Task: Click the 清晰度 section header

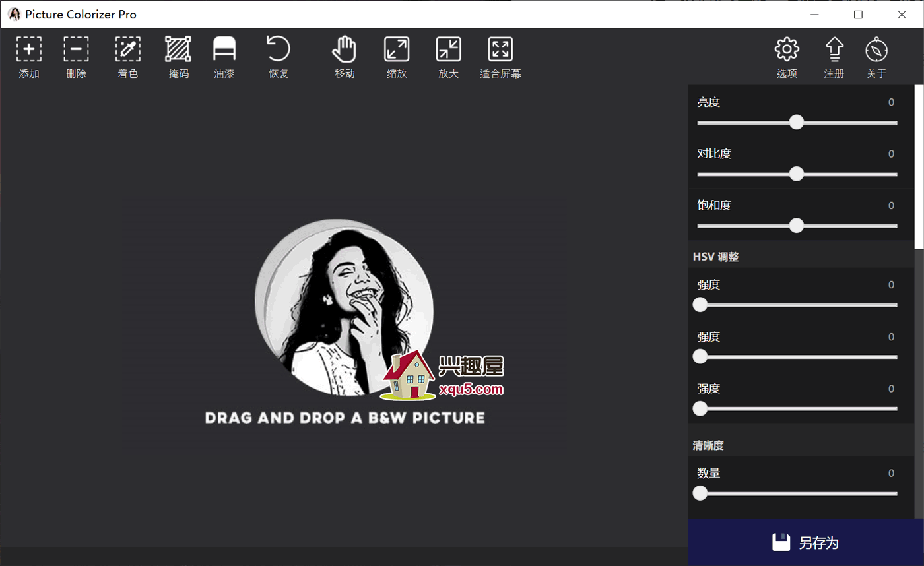Action: click(x=708, y=445)
